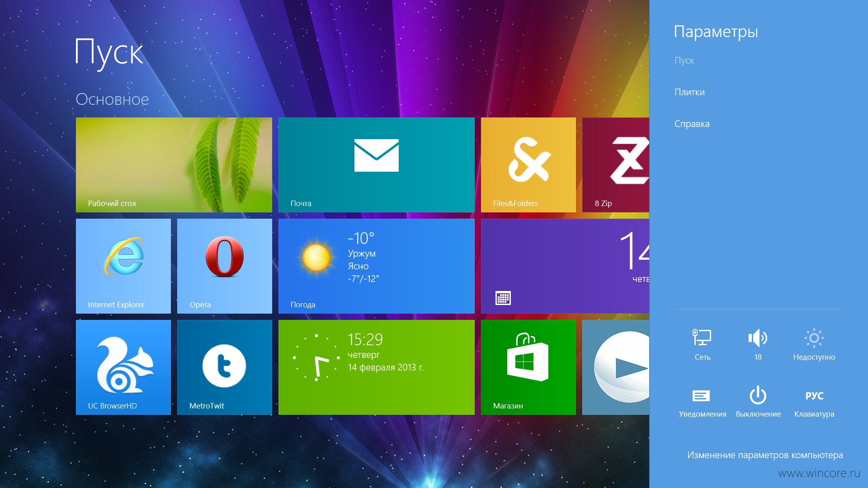Click the Пуск subtitle in settings panel
868x488 pixels.
(x=684, y=61)
